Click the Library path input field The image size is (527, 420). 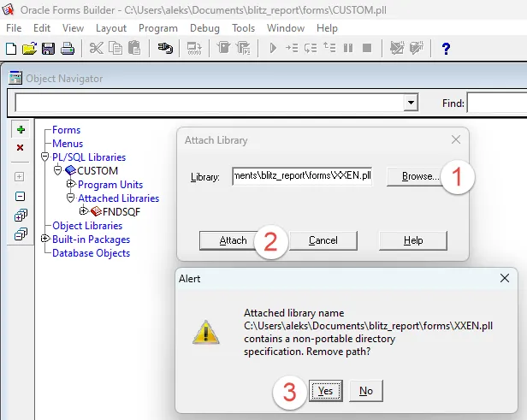(302, 175)
